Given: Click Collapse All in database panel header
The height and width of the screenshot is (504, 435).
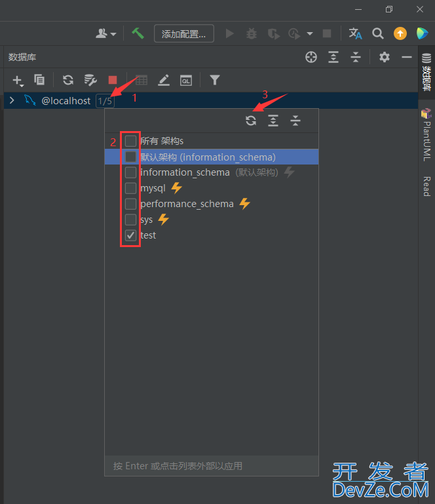Looking at the screenshot, I should coord(356,57).
